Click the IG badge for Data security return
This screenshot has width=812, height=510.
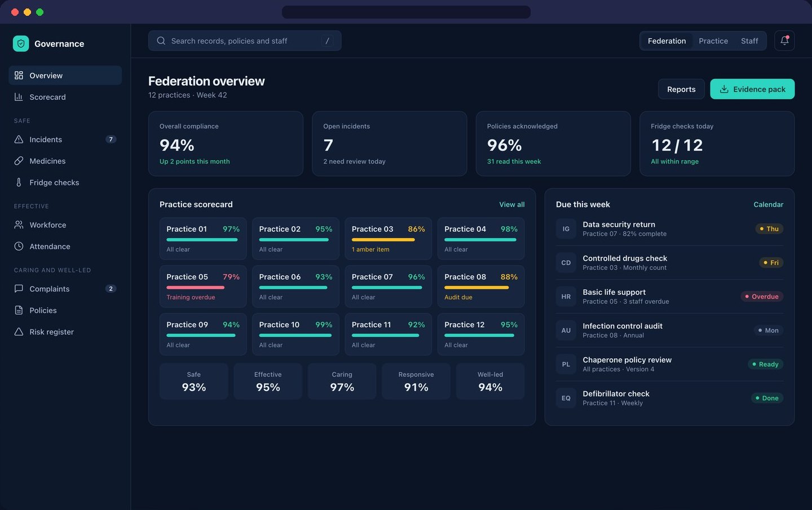[x=566, y=228]
